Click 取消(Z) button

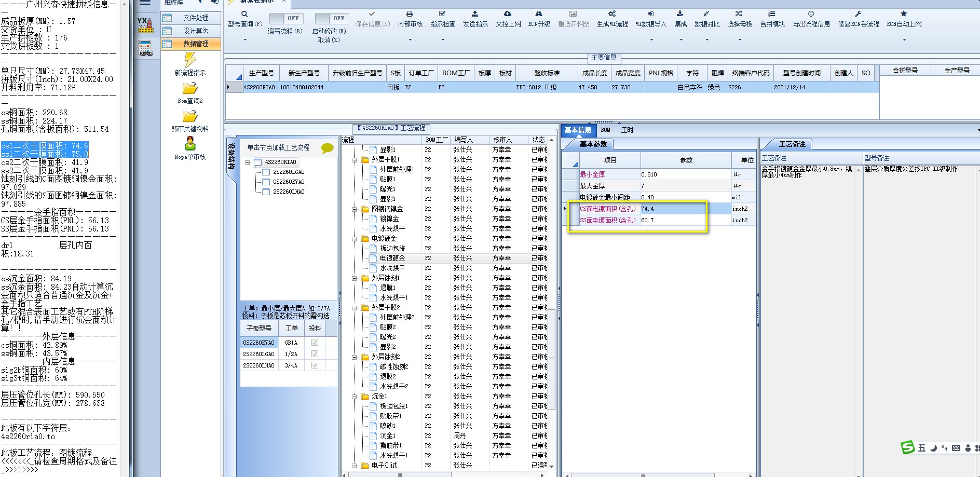[x=329, y=40]
